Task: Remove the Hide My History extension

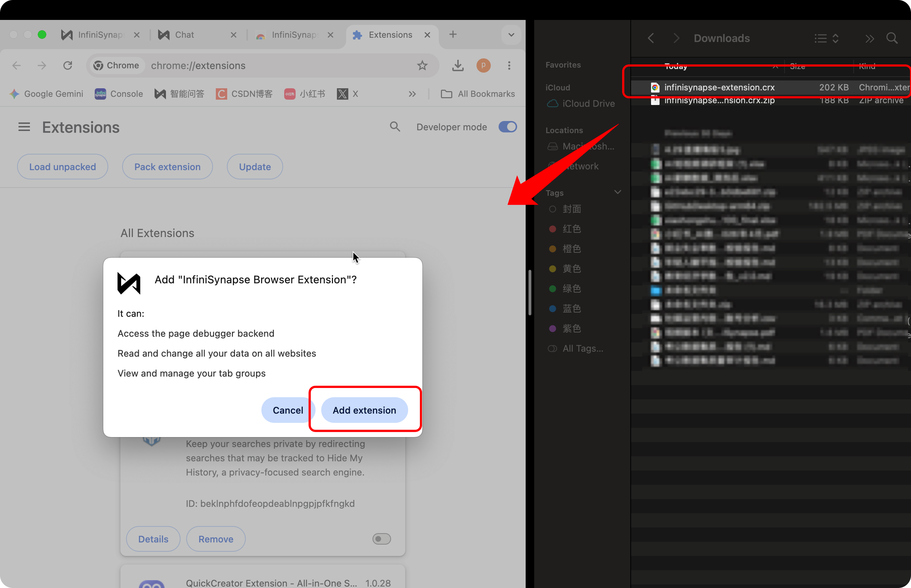Action: click(x=216, y=539)
